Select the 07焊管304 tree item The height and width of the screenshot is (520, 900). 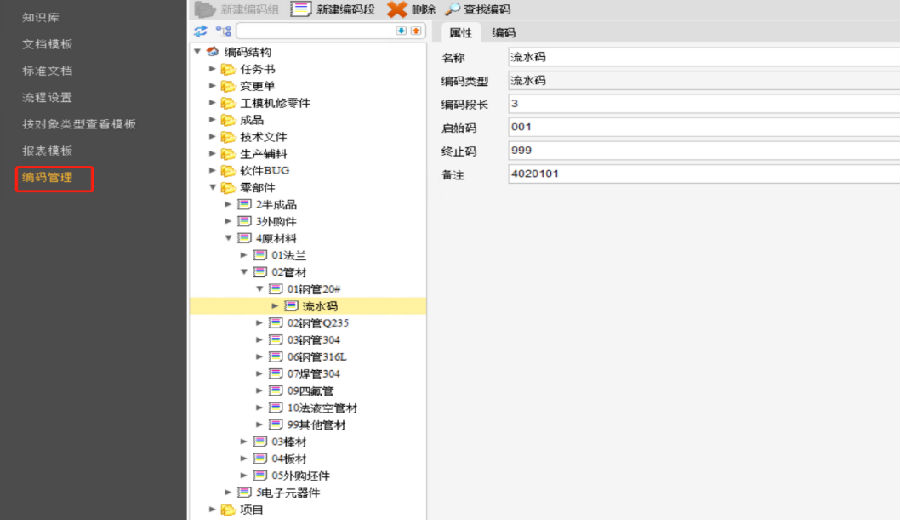click(x=313, y=374)
